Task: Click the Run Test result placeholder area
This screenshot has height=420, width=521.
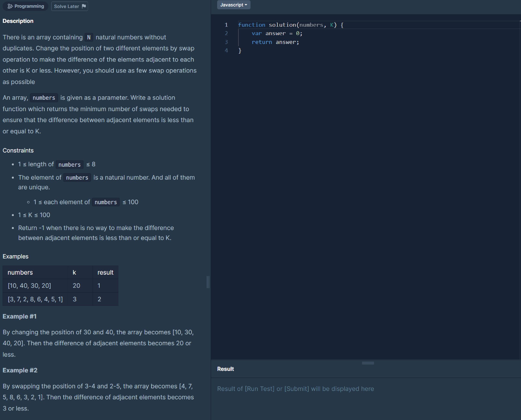Action: click(x=295, y=389)
